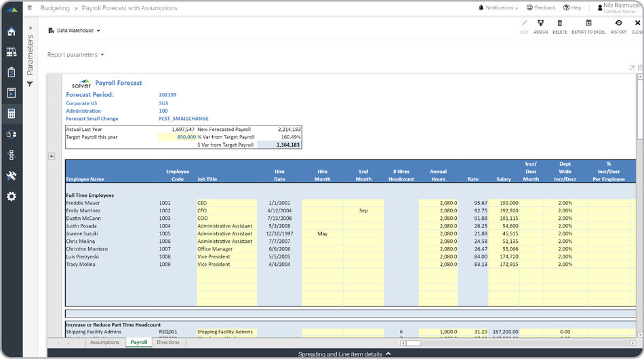Open the History toolbar icon
The image size is (644, 359).
click(618, 26)
